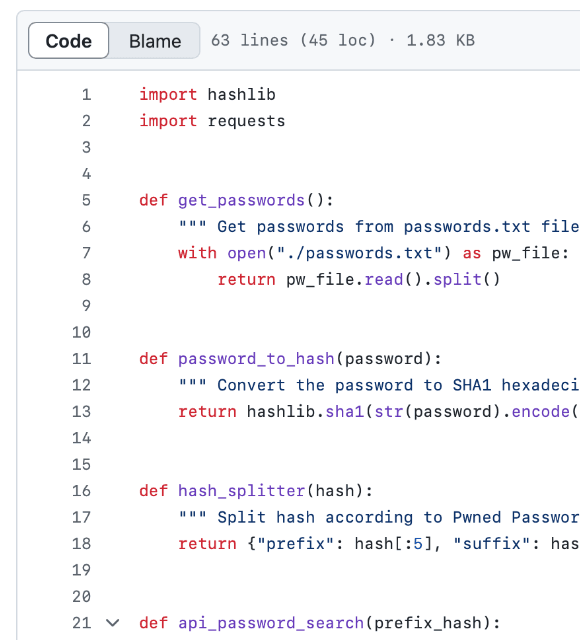This screenshot has height=640, width=580.
Task: Click line number 16 in gutter
Action: point(82,491)
